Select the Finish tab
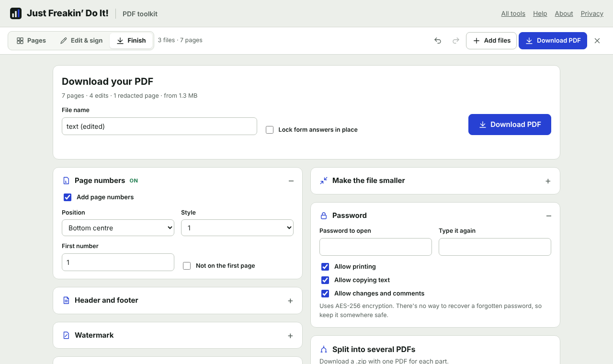 click(131, 41)
